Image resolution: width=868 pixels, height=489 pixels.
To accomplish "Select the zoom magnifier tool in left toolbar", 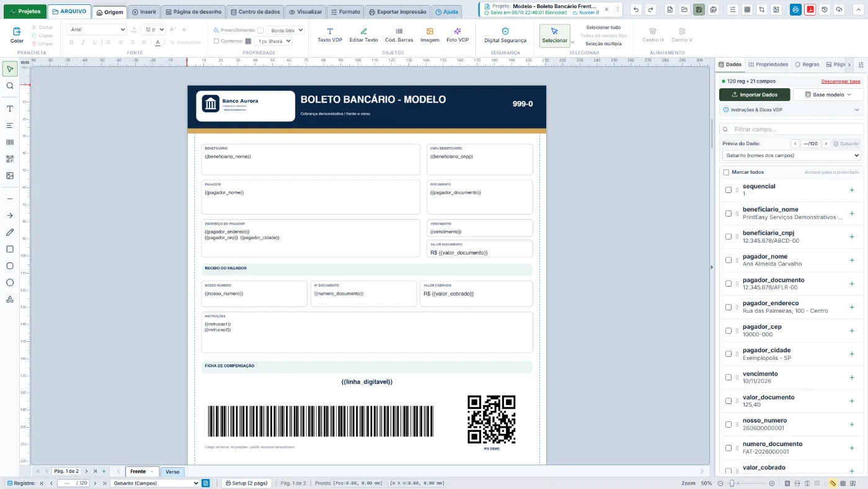I will pyautogui.click(x=10, y=86).
